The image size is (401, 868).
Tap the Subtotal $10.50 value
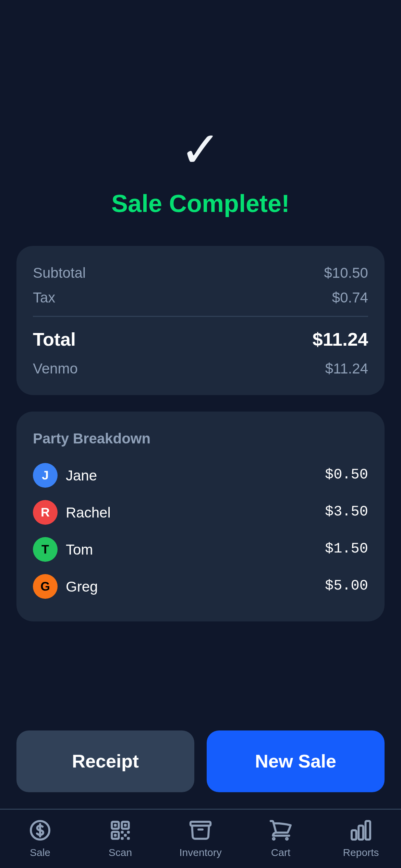click(346, 273)
